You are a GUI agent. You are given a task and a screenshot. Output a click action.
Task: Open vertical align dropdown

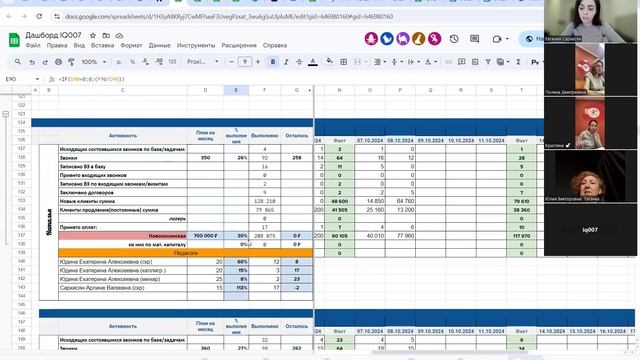point(396,62)
